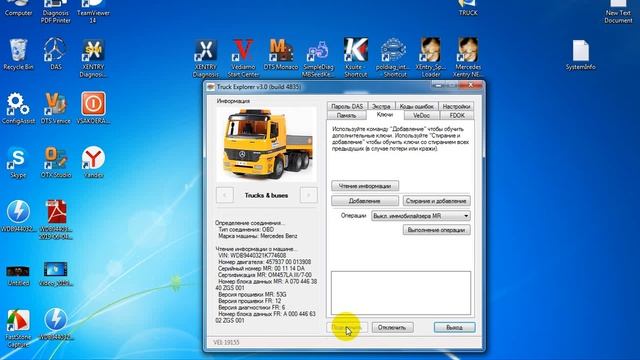Viewport: 640px width, 360px height.
Task: Open XENTRY Diagnosis yellow-badged desktop icon
Action: (x=93, y=58)
